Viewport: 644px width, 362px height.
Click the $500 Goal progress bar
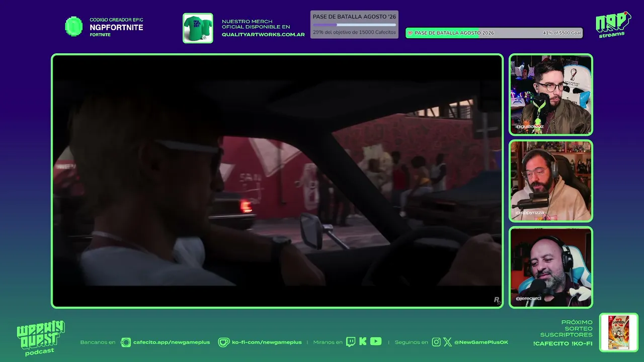coord(494,33)
